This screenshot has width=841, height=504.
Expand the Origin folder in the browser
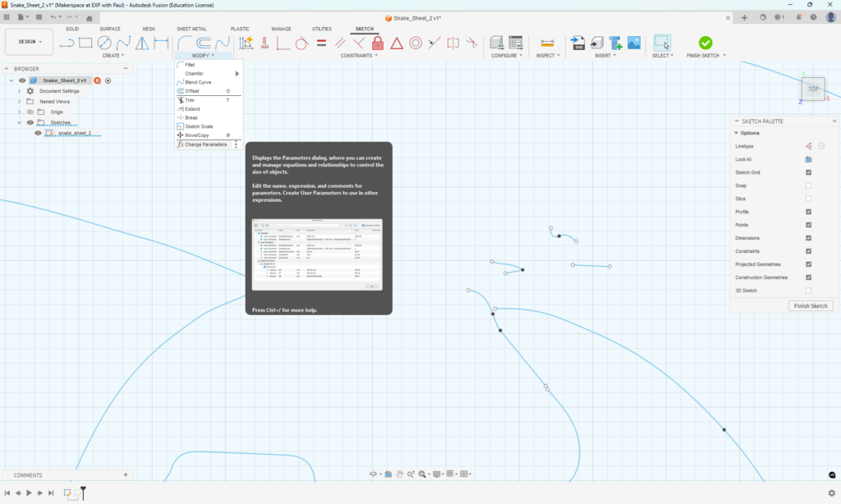coord(19,112)
